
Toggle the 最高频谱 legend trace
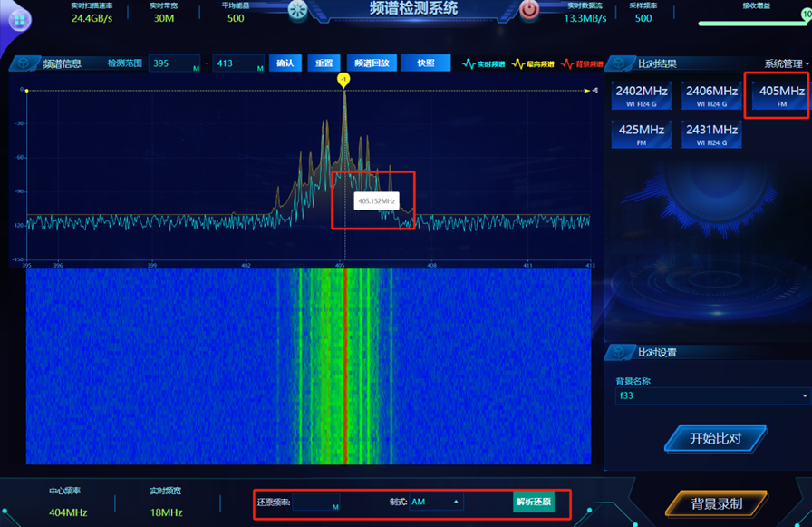point(532,63)
